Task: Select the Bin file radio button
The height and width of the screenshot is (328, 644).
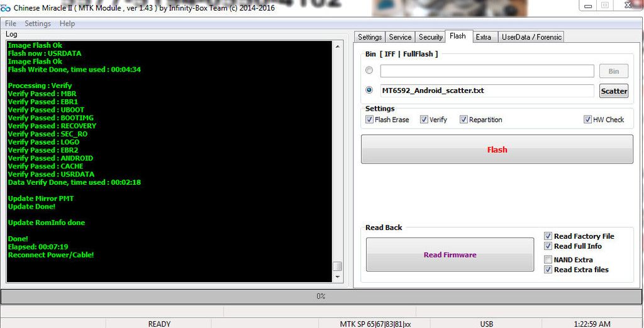Action: (x=369, y=70)
